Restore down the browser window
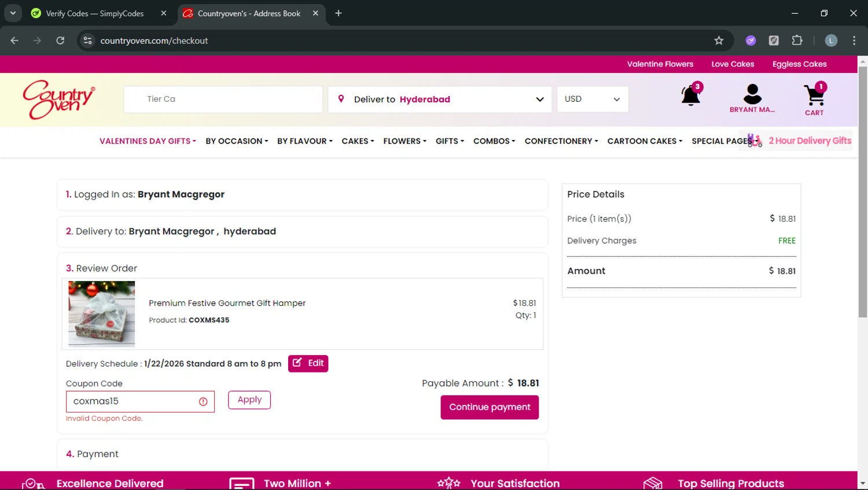This screenshot has height=490, width=868. [x=824, y=13]
